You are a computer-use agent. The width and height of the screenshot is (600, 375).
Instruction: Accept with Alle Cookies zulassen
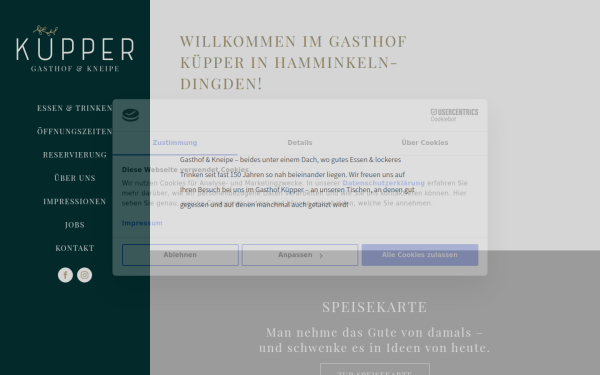(420, 255)
